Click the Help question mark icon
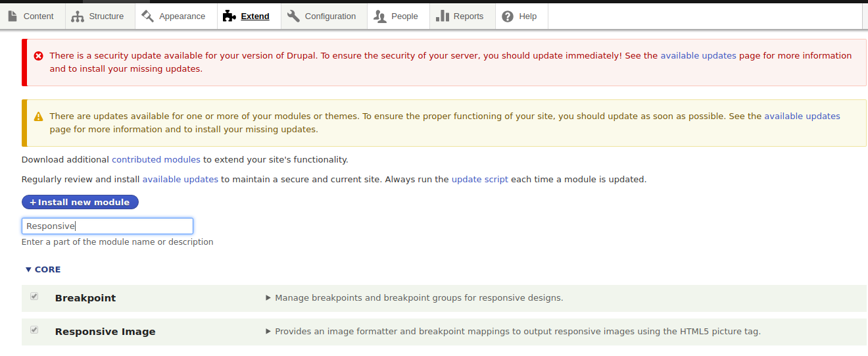This screenshot has width=868, height=356. tap(507, 16)
